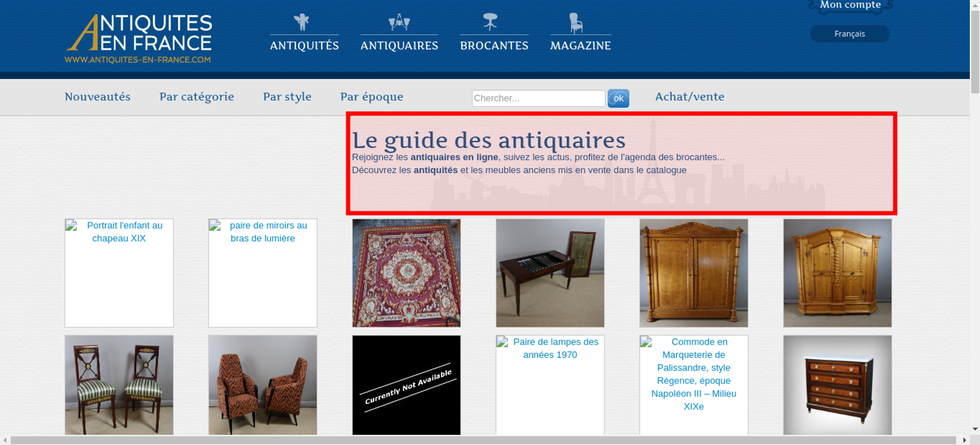Click the cherub icon above Antiquités
This screenshot has width=980, height=445.
(301, 22)
